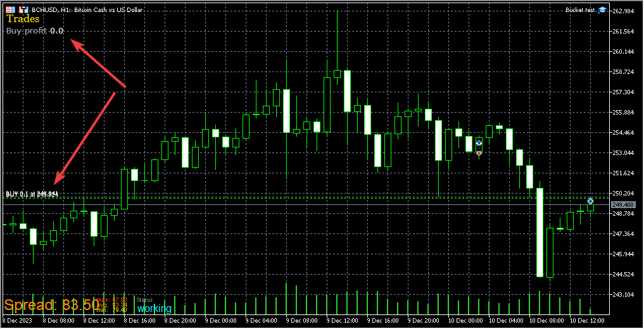Screen dimensions: 644x329
Task: Select the overlapping BUY 0.1 order label
Action: pos(32,194)
